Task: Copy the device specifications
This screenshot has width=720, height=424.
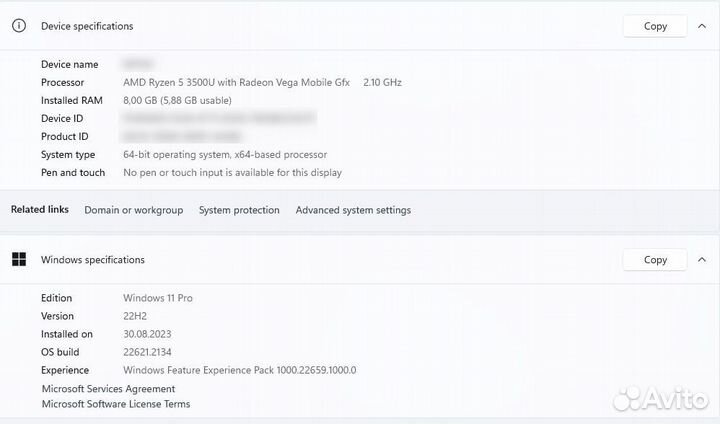Action: click(x=655, y=26)
